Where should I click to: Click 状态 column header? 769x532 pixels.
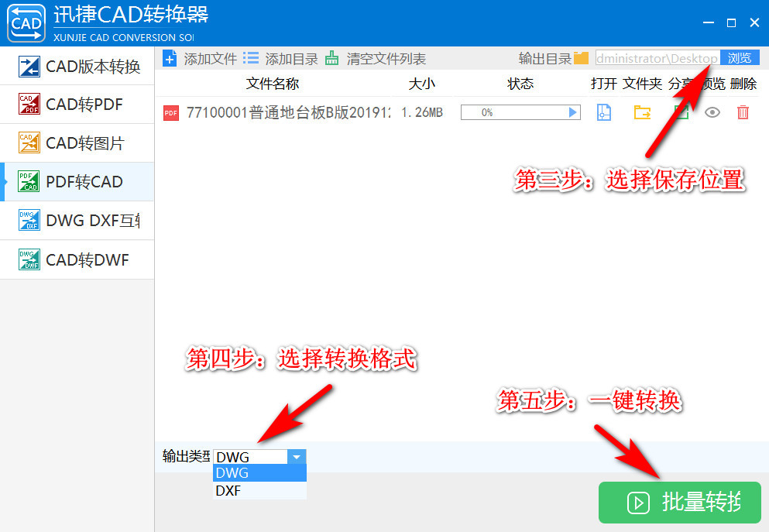(x=520, y=84)
